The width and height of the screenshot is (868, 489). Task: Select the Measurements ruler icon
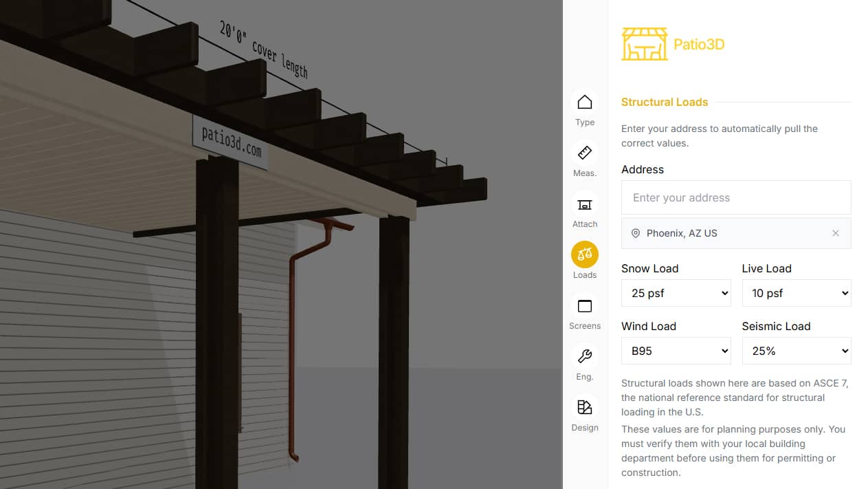[585, 153]
